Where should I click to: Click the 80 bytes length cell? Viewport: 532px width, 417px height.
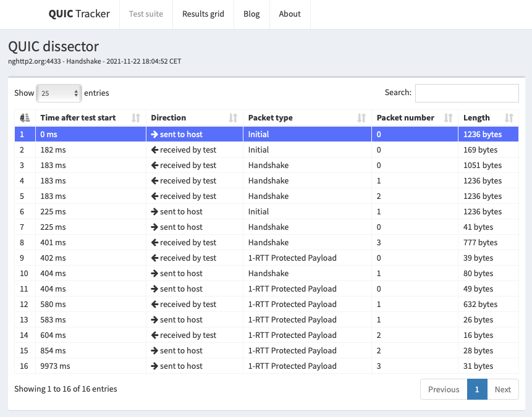(488, 274)
